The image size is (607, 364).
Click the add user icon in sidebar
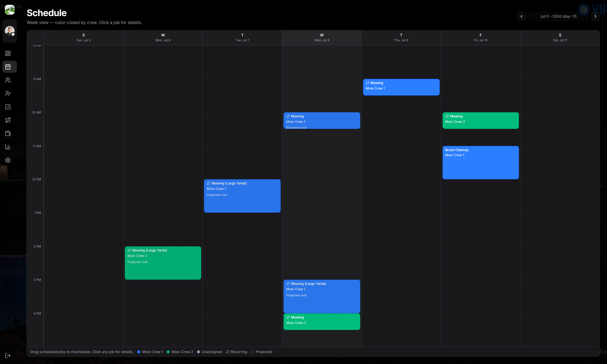(8, 93)
